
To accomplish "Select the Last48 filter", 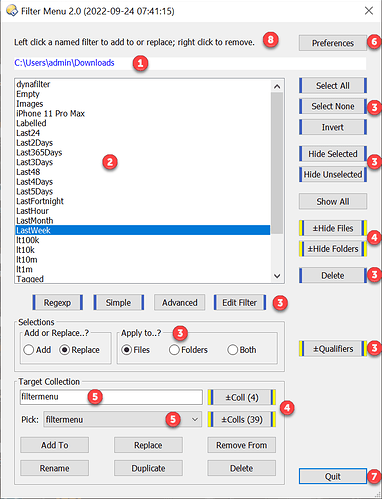I will coord(143,172).
